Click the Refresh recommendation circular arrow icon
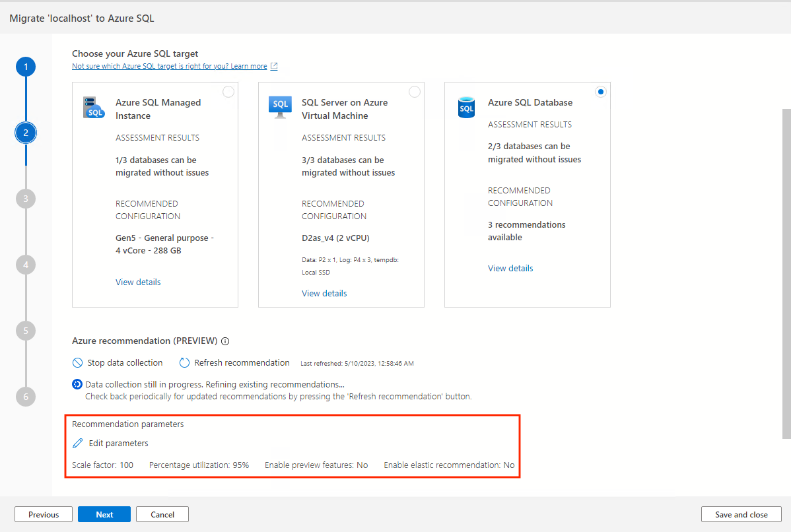This screenshot has width=791, height=532. [185, 363]
